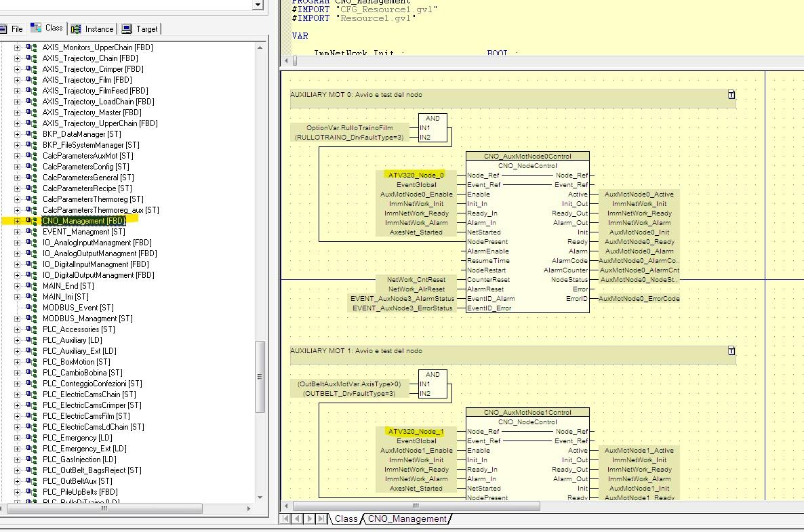The height and width of the screenshot is (532, 804).
Task: Click the MODBUS_Event item icon
Action: point(31,308)
